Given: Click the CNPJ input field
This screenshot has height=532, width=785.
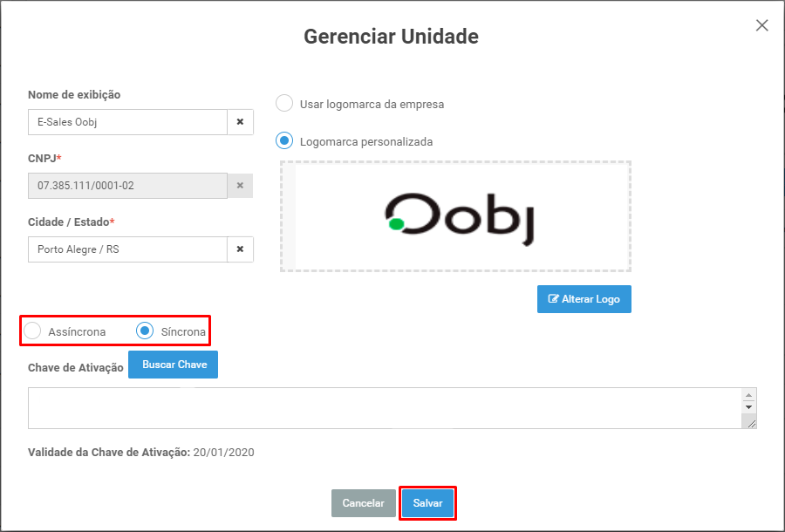Looking at the screenshot, I should tap(127, 186).
